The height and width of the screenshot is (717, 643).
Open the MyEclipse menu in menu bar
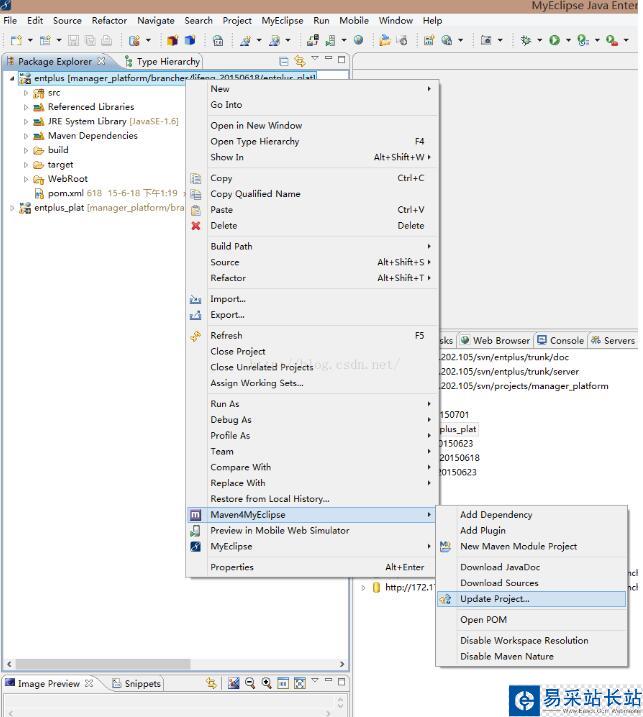tap(282, 21)
